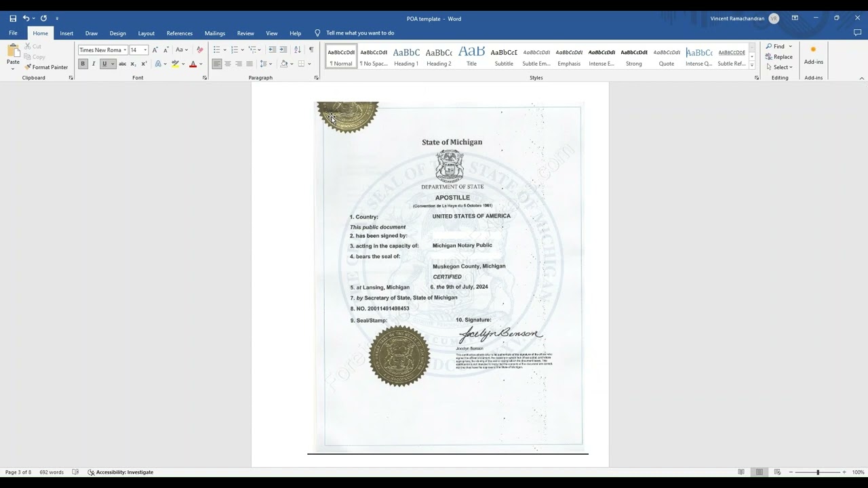Click the Save icon in quick access toolbar
Image resolution: width=868 pixels, height=488 pixels.
[13, 18]
